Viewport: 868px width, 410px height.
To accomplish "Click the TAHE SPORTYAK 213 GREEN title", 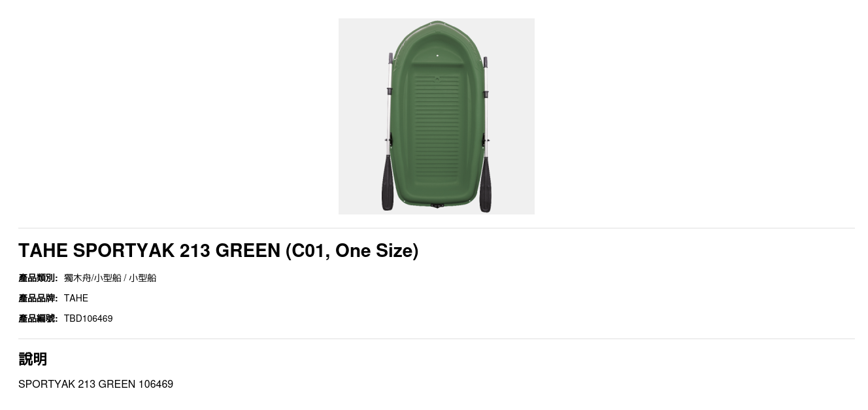I will point(218,250).
